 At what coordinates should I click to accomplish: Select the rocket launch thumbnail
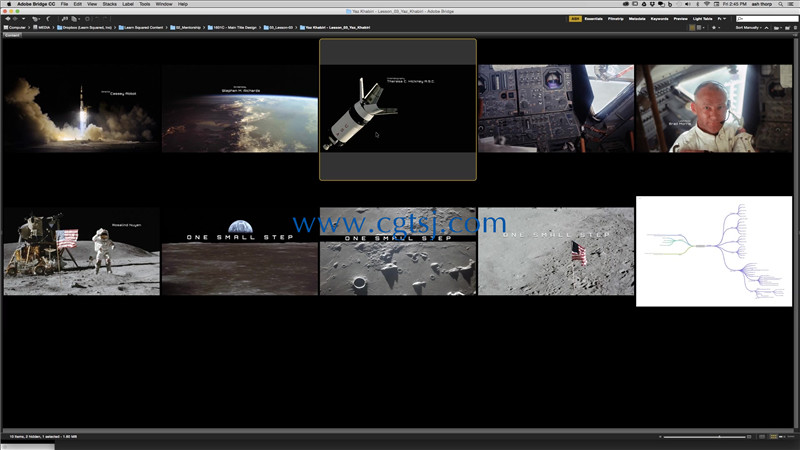tap(82, 109)
